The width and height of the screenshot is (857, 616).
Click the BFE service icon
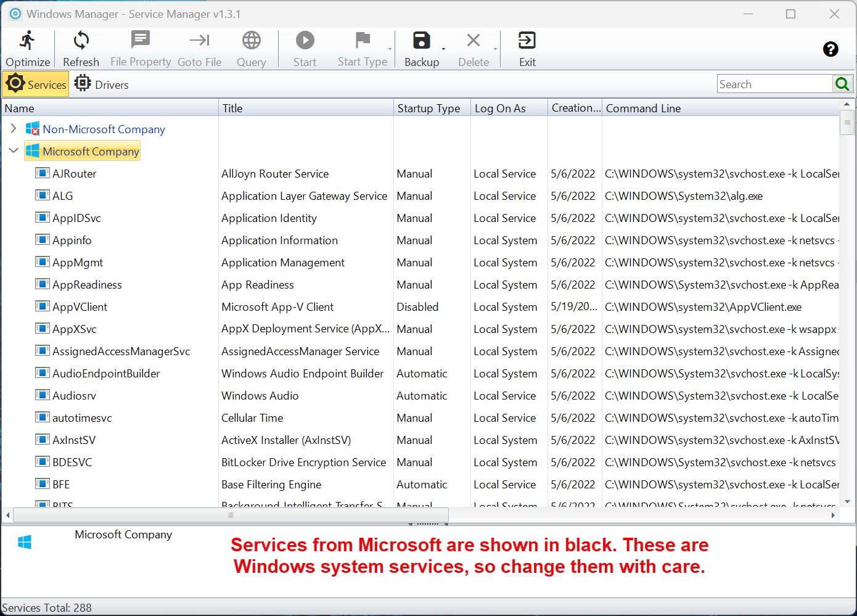(x=43, y=484)
